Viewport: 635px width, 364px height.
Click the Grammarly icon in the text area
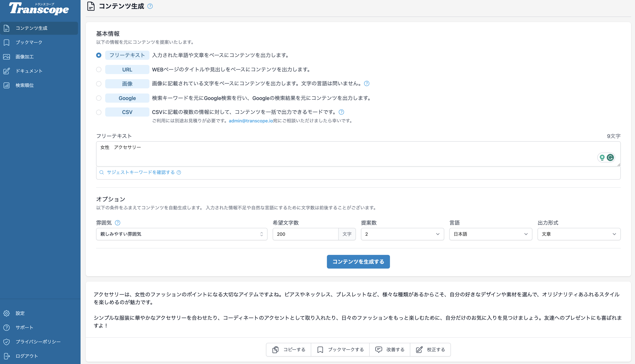tap(610, 158)
